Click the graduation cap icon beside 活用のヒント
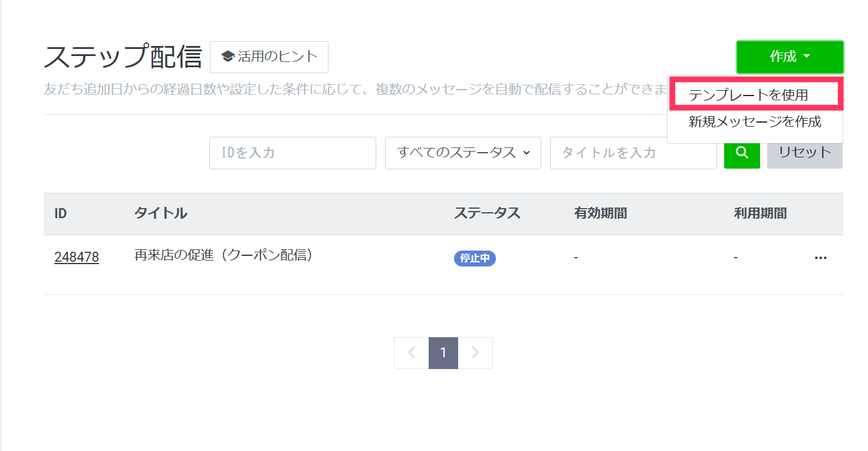 coord(228,57)
